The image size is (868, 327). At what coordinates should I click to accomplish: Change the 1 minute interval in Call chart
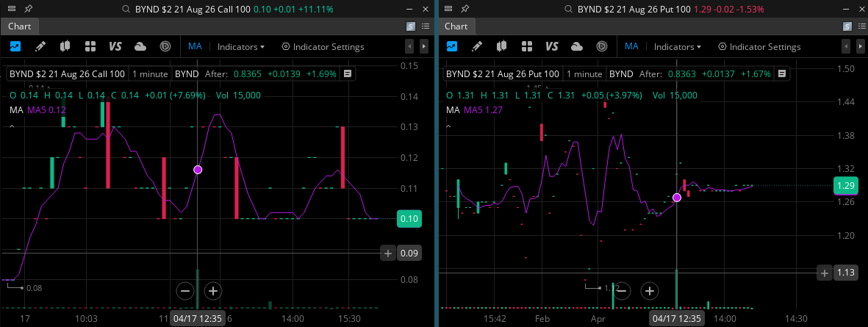pos(149,73)
